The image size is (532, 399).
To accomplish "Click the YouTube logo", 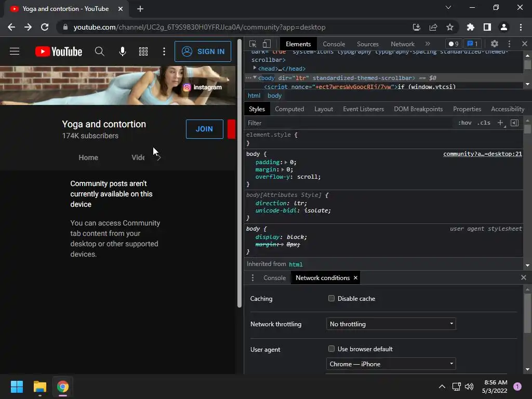I will 59,51.
